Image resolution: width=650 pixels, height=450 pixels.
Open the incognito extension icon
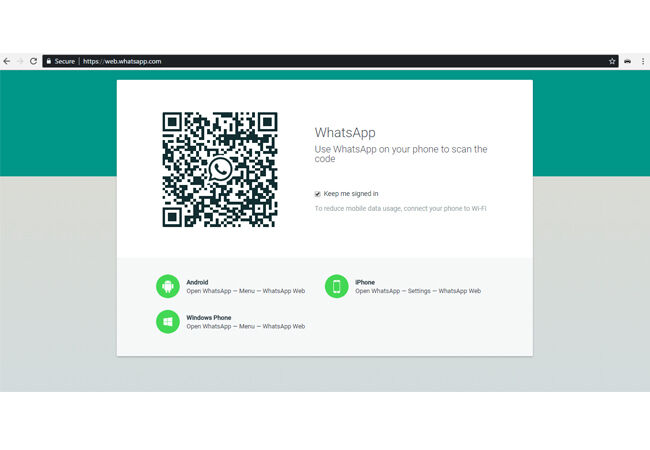628,61
